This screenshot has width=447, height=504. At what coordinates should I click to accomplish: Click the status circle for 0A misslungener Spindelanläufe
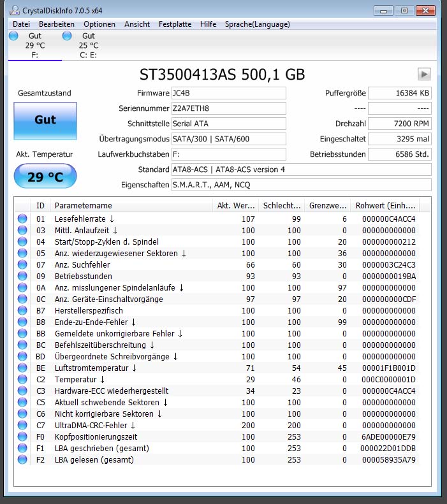click(22, 287)
